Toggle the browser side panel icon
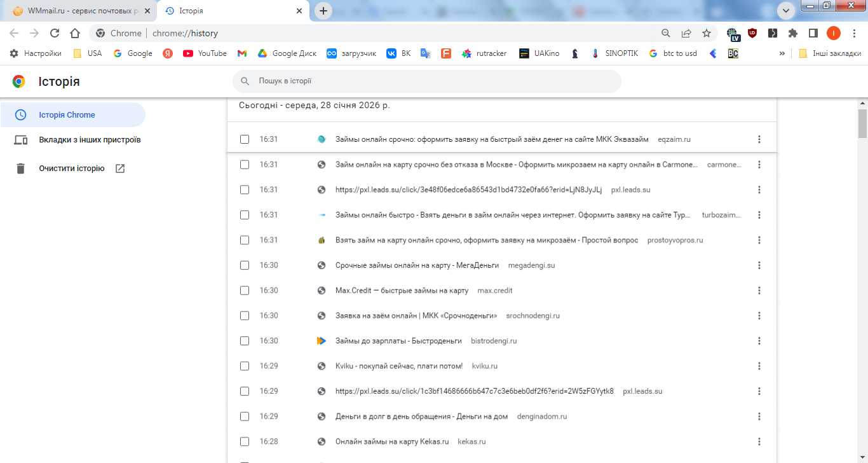 (813, 33)
